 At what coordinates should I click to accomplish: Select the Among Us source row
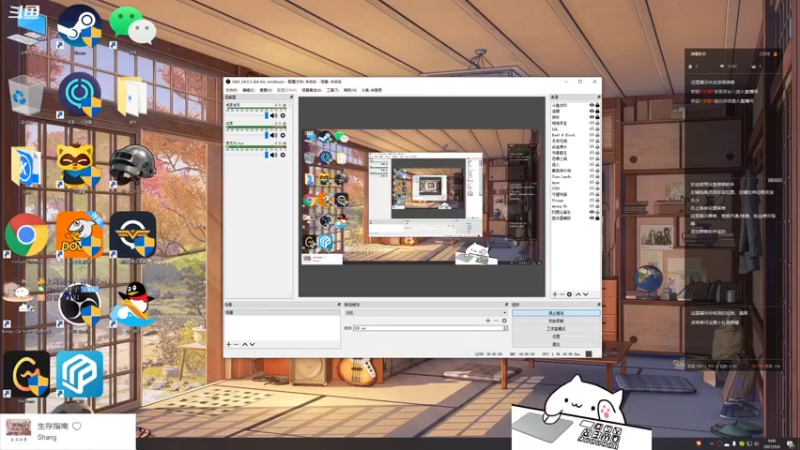[x=575, y=206]
